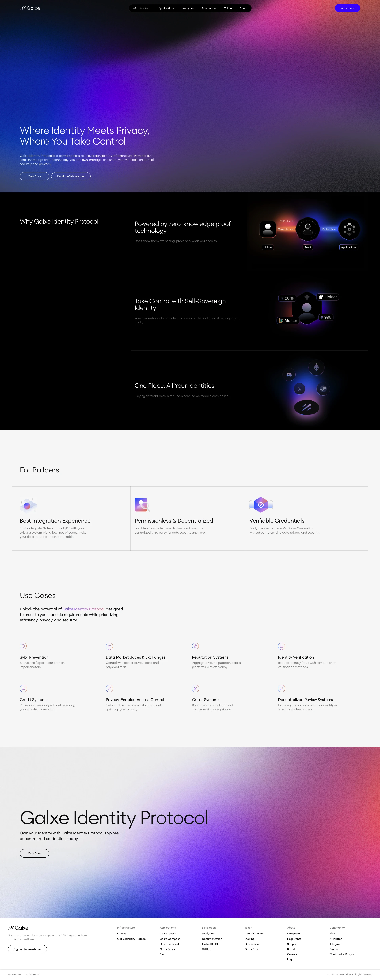This screenshot has height=980, width=380.
Task: Click the Verifiable Credentials badge icon
Action: coord(260,505)
